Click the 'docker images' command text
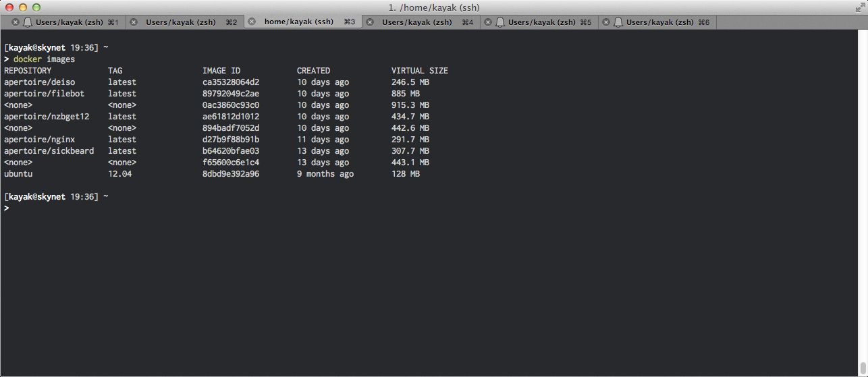 point(44,59)
